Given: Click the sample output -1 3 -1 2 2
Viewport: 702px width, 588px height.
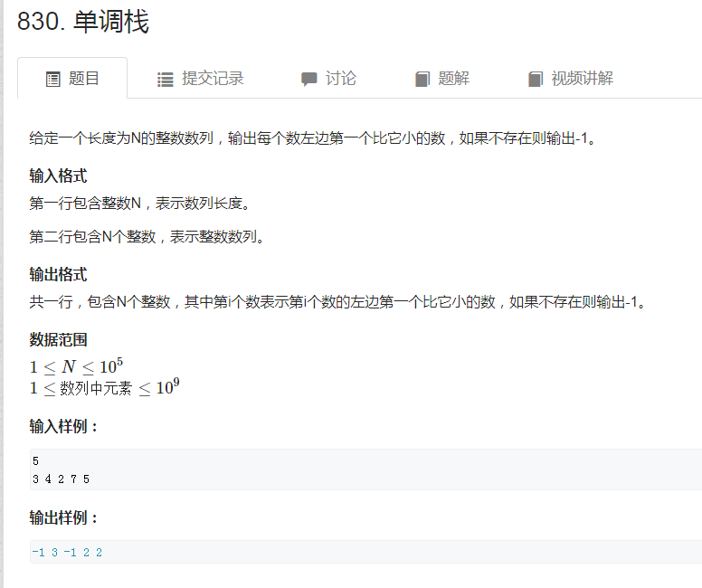Looking at the screenshot, I should coord(67,552).
